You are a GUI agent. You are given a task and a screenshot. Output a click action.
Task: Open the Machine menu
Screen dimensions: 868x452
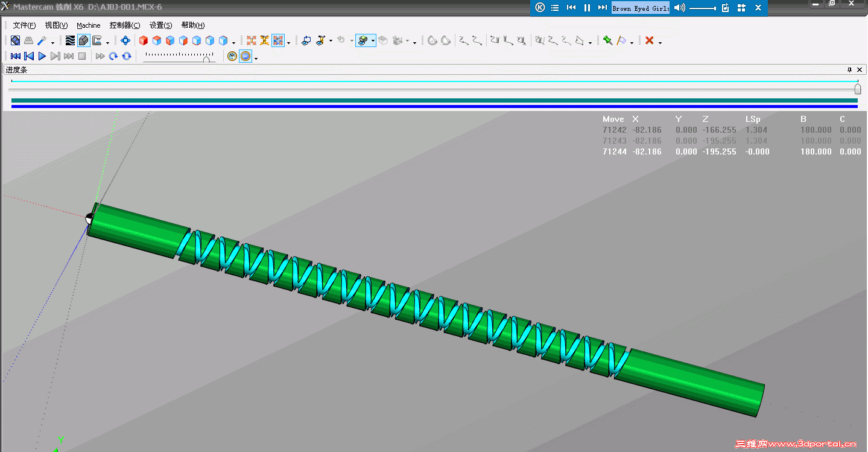(89, 25)
